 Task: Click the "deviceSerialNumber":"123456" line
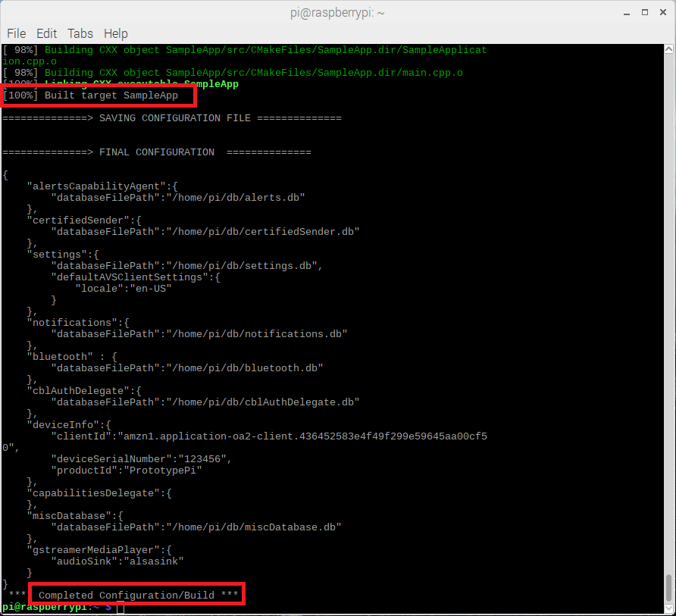tap(142, 458)
